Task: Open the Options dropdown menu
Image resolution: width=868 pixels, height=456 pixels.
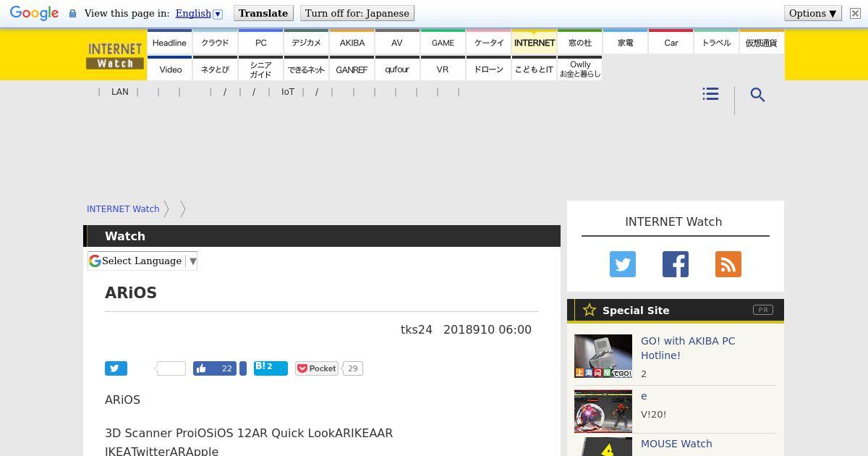Action: click(x=812, y=13)
